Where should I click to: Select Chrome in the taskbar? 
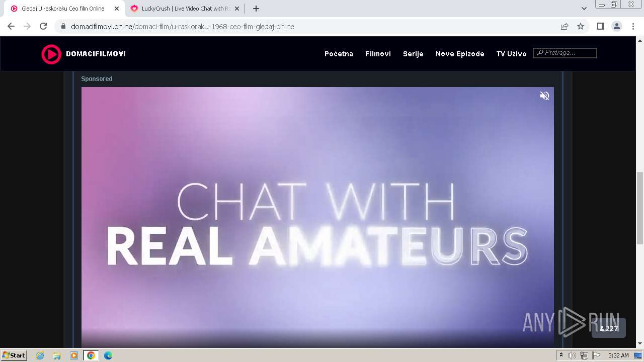coord(91,355)
